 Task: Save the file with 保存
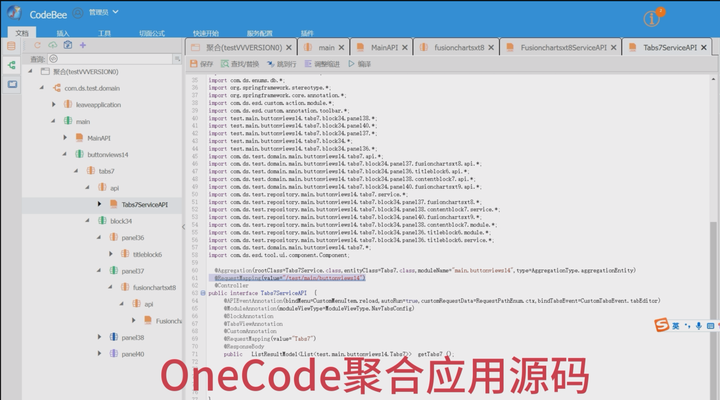click(202, 64)
